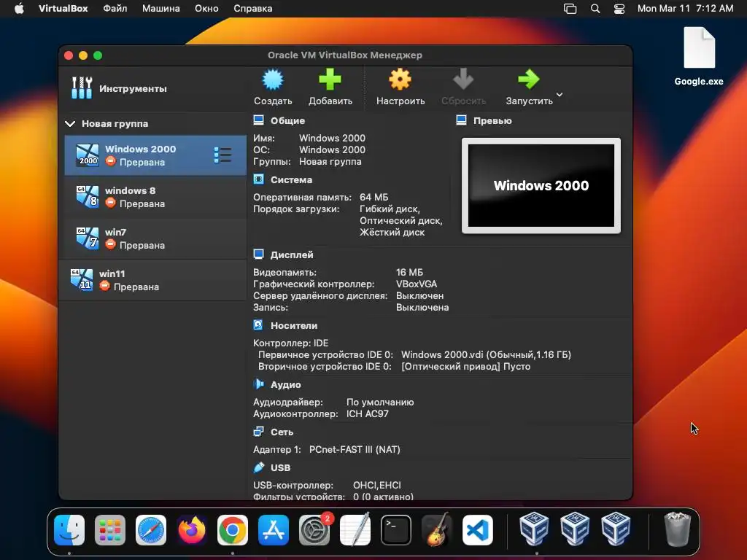
Task: Click the VBoxVGA graphics controller value
Action: coord(417,284)
